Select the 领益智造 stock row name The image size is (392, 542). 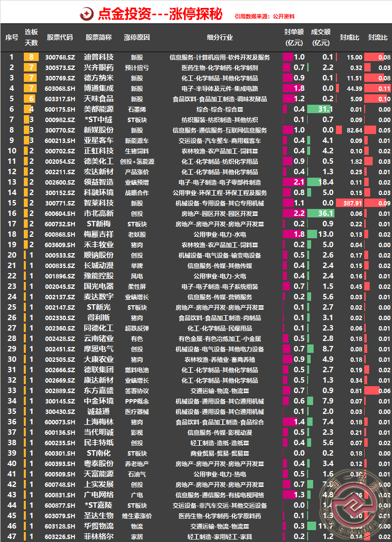tap(99, 182)
